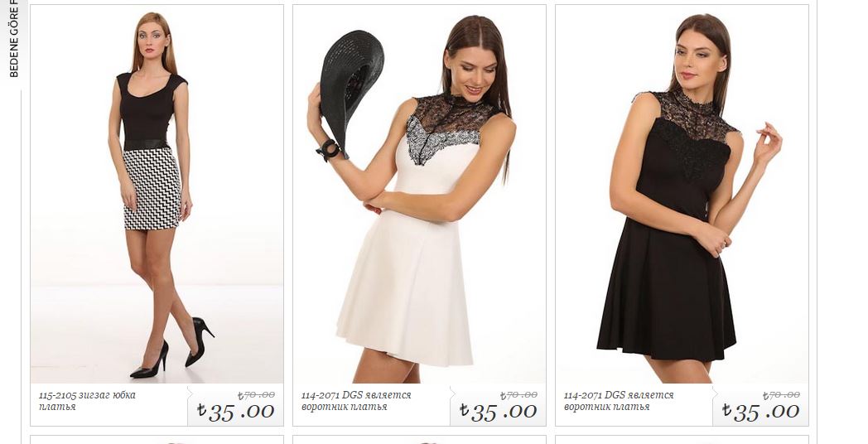
Task: Click the price tag arrow notch on black dress
Action: click(715, 394)
